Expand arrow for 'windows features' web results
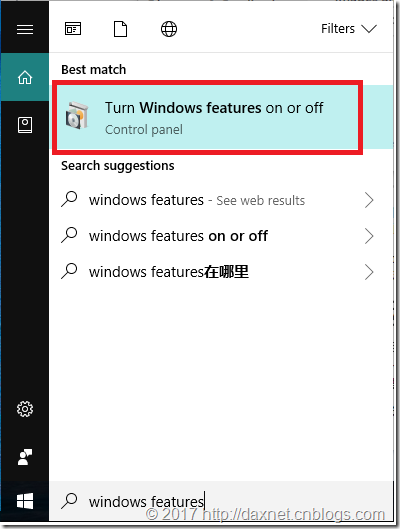The image size is (400, 529). click(369, 200)
